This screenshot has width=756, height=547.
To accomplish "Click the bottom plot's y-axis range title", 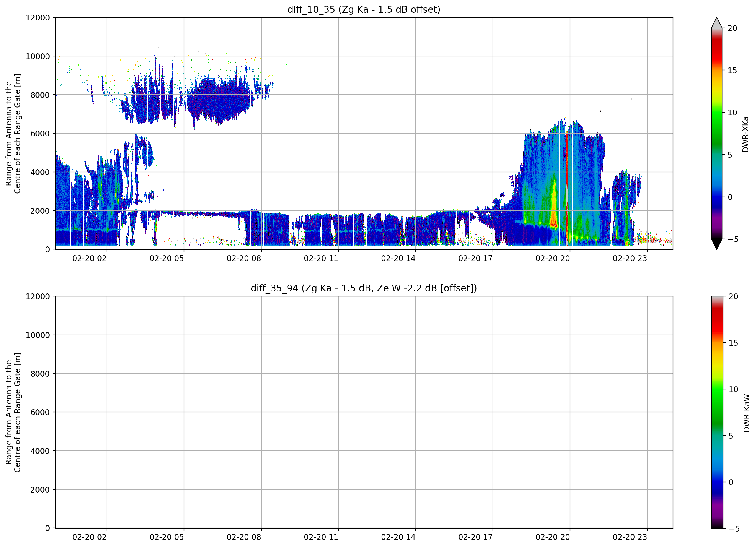I will [x=13, y=412].
